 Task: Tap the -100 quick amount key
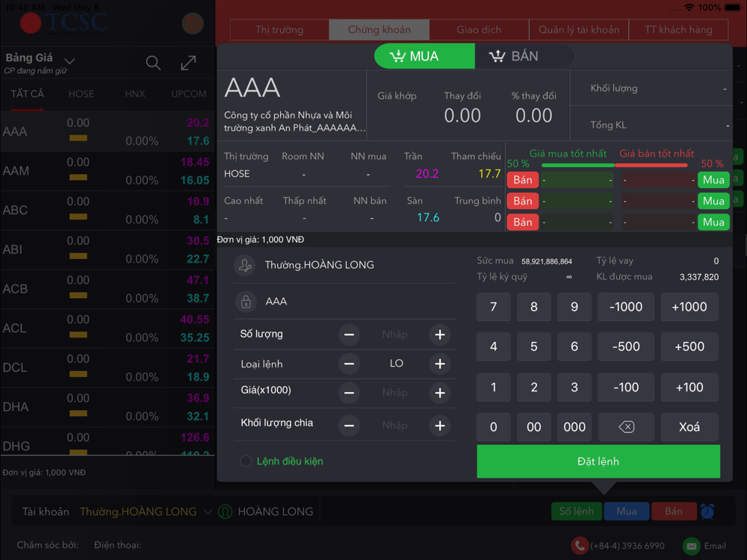click(626, 387)
